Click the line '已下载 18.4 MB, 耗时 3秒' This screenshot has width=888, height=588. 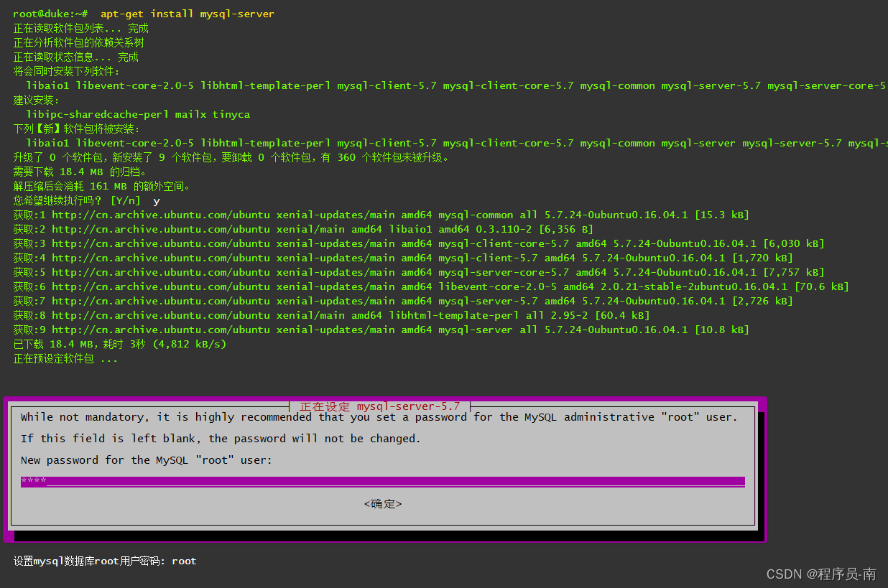119,344
